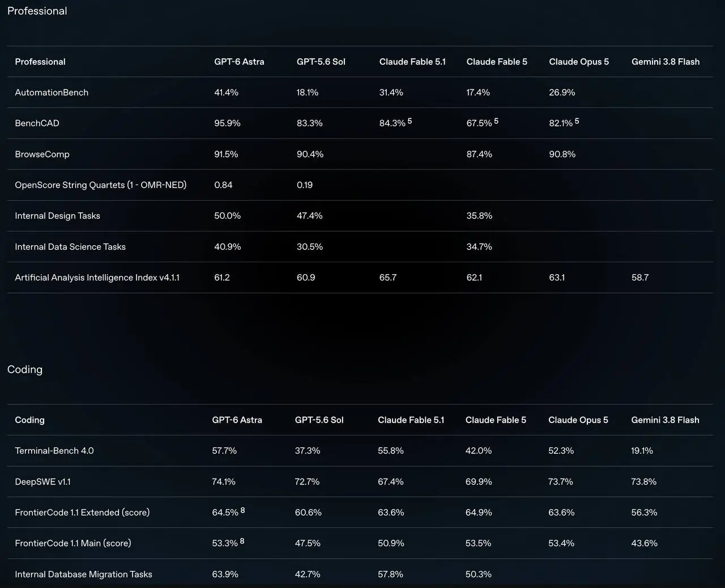The height and width of the screenshot is (588, 725).
Task: Select the 90.8% BrowseComp value
Action: point(562,154)
